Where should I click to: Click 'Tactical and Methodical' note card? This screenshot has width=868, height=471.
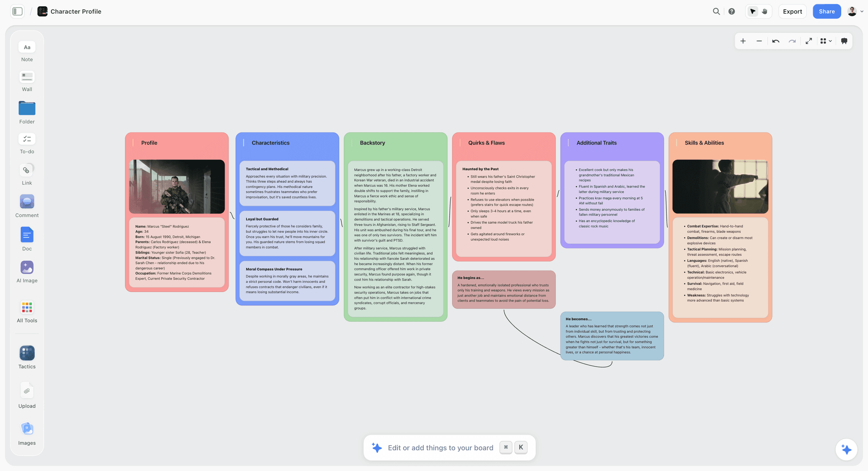click(x=287, y=183)
